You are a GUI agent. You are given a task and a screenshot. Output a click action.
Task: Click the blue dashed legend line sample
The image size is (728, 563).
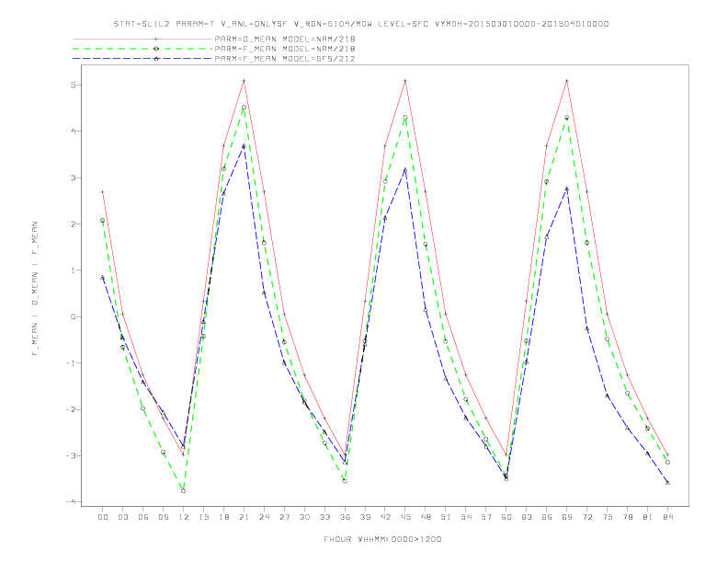(x=142, y=59)
